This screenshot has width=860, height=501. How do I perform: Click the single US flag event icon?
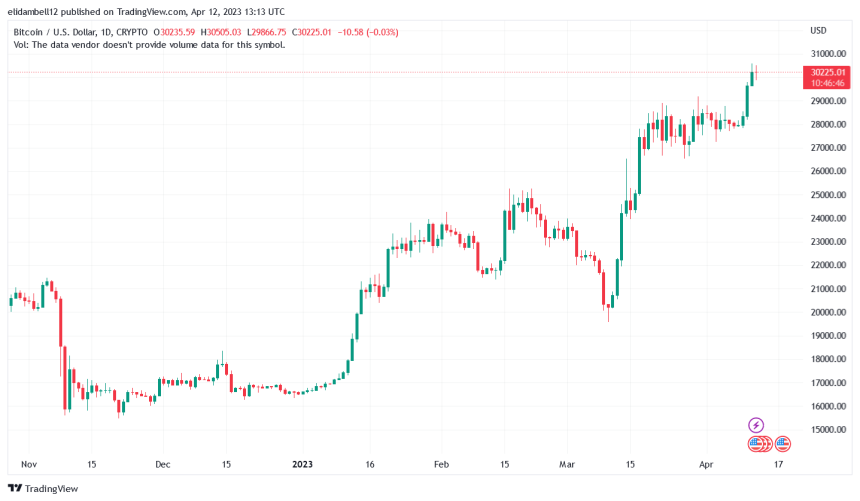[783, 443]
